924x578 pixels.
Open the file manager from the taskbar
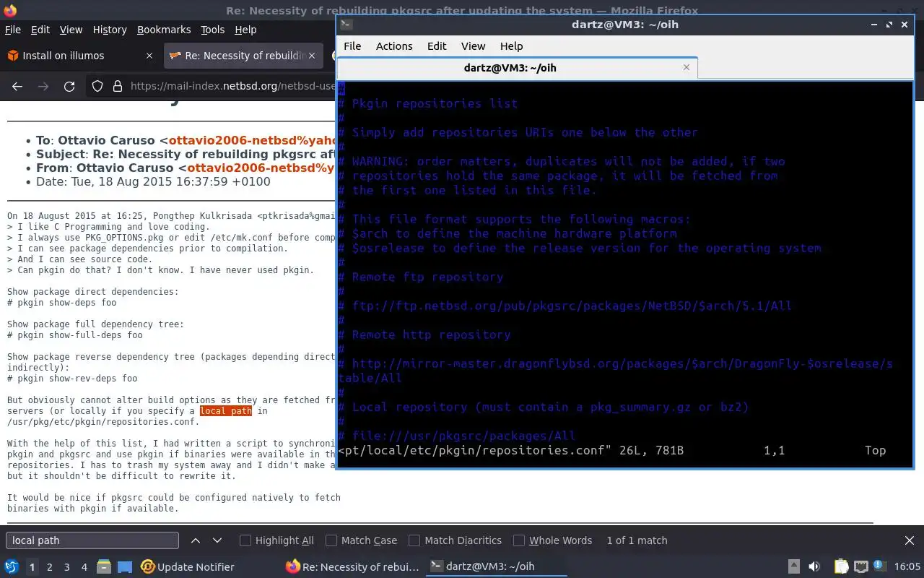[x=103, y=567]
